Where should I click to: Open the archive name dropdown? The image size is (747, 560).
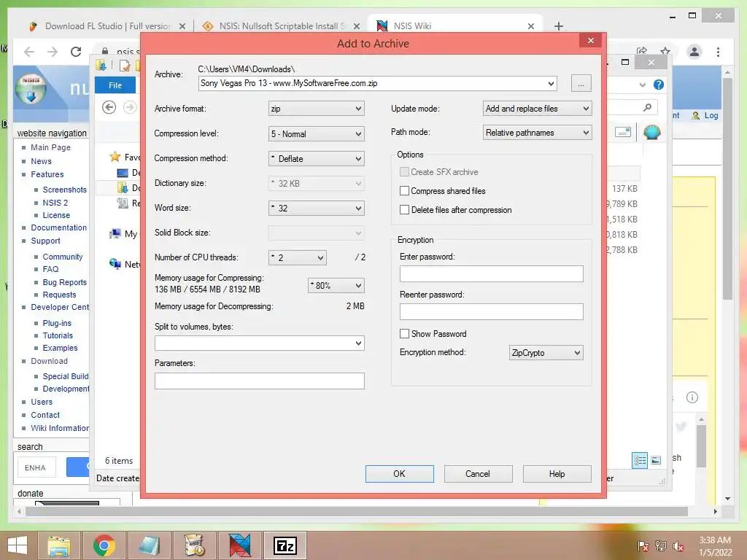click(551, 83)
